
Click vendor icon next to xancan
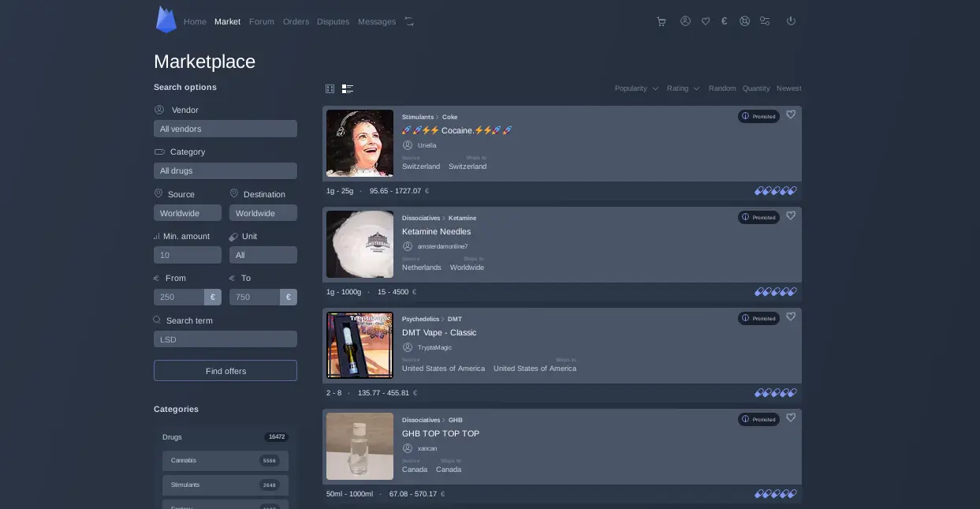[x=408, y=448]
